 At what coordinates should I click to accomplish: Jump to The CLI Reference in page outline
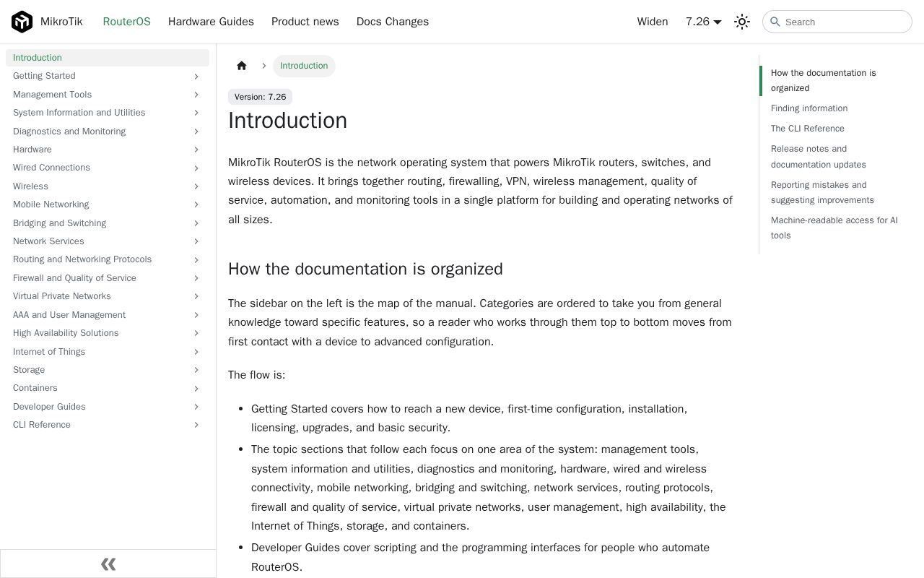808,129
